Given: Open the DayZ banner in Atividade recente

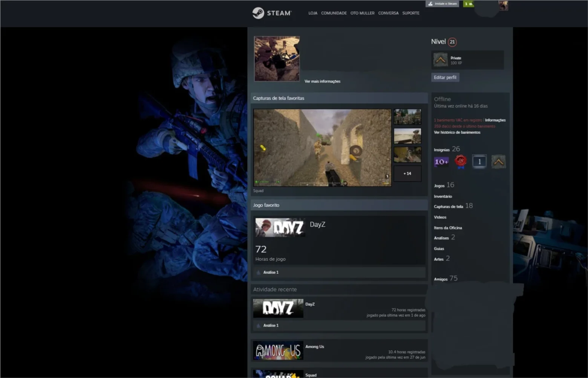Looking at the screenshot, I should 278,308.
